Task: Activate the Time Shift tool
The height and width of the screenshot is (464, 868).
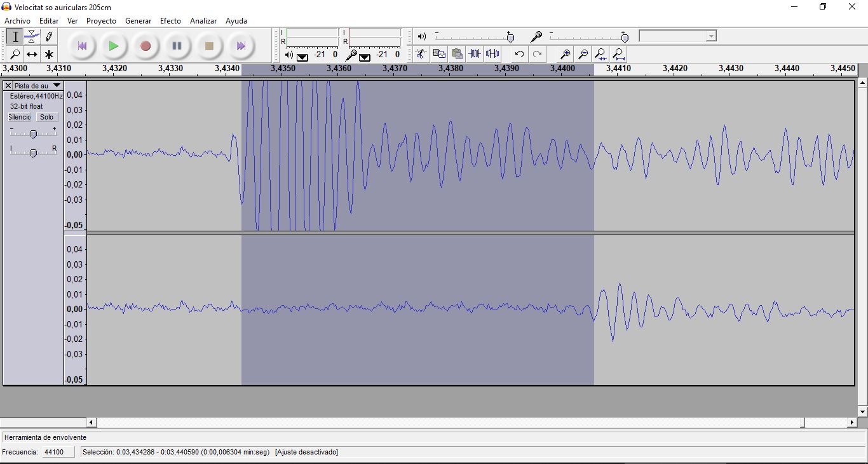Action: (32, 55)
